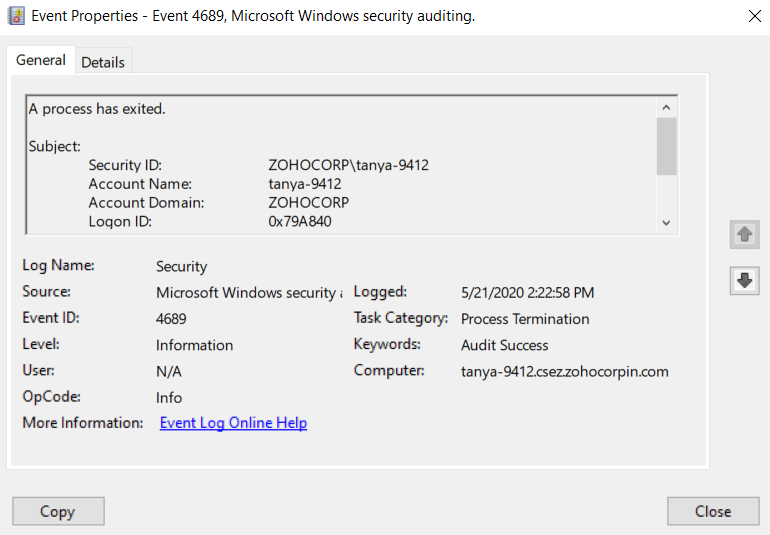Switch to the Details tab

[103, 62]
